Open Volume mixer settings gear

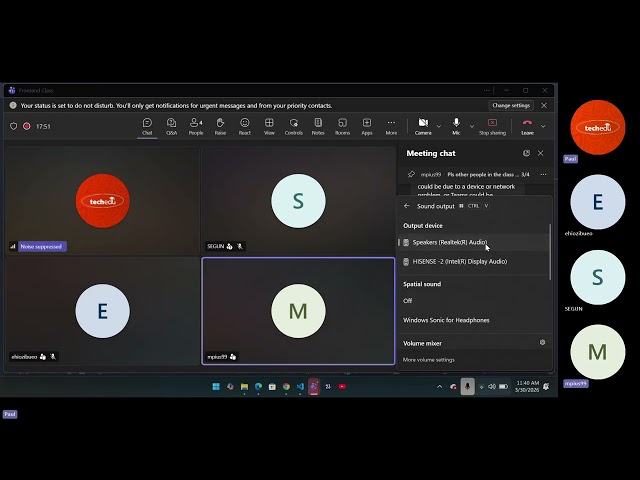click(542, 342)
